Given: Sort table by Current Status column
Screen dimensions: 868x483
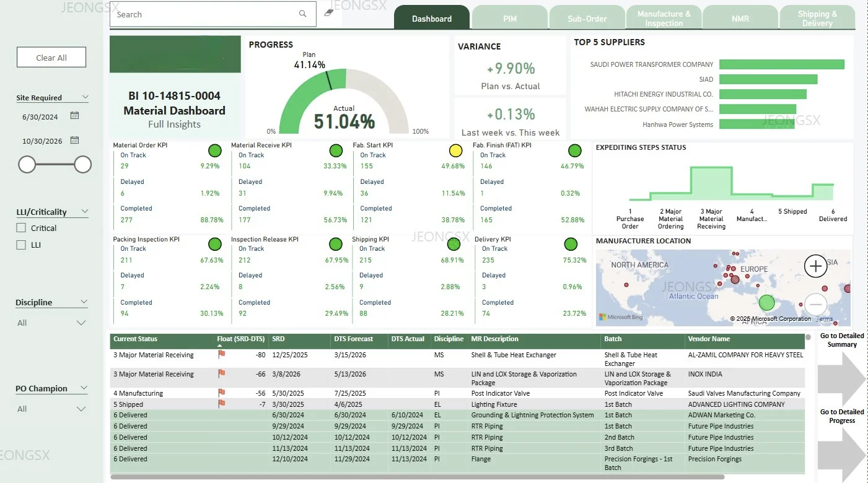Looking at the screenshot, I should 135,339.
